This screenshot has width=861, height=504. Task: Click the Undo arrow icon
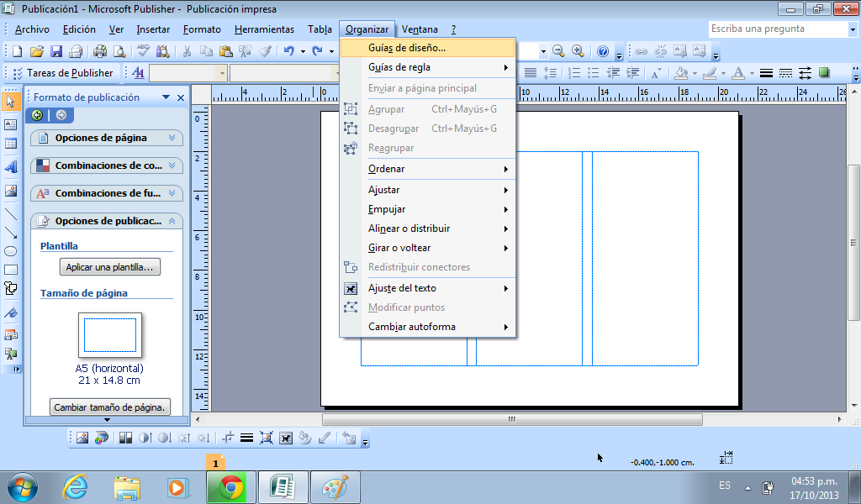pyautogui.click(x=288, y=51)
